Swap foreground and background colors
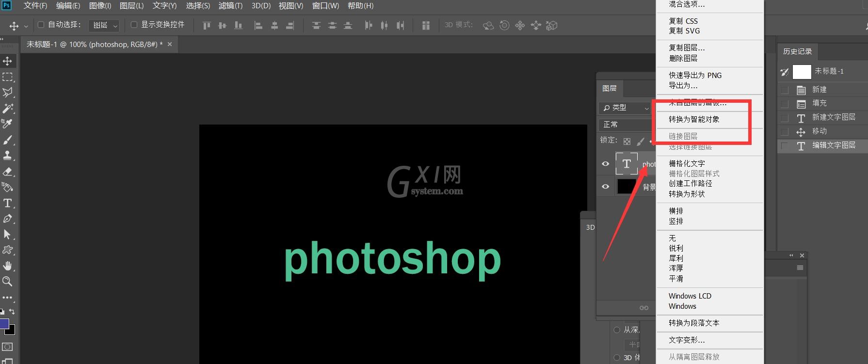Screen dimensions: 868x364 [x=12, y=312]
